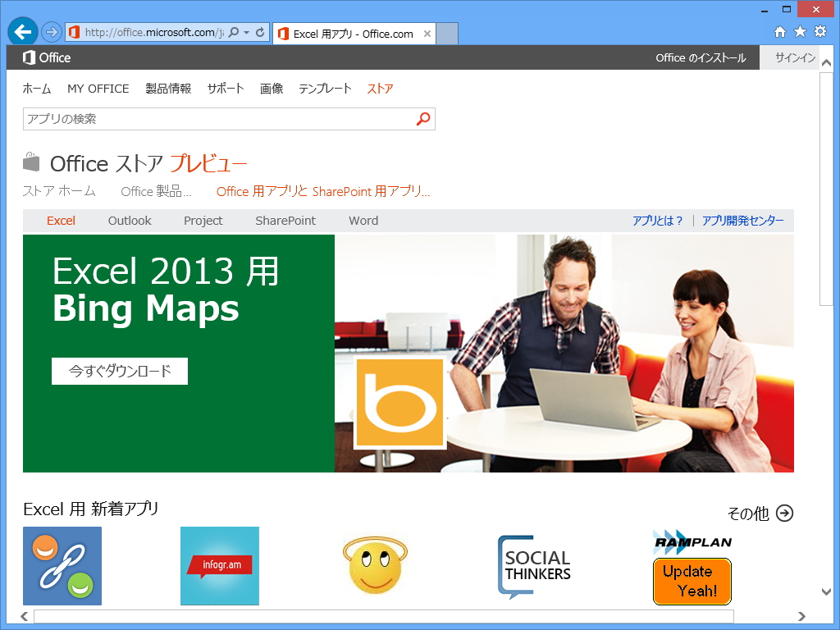The width and height of the screenshot is (840, 630).
Task: Open the browser settings gear icon
Action: [819, 31]
